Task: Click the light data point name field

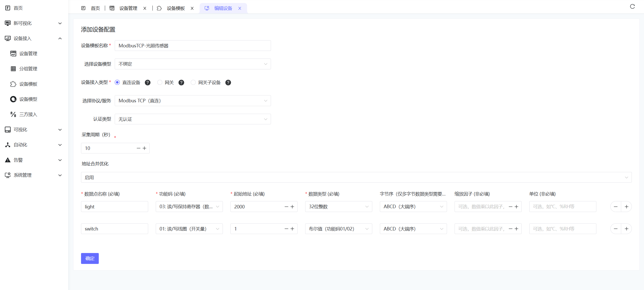Action: [x=114, y=206]
